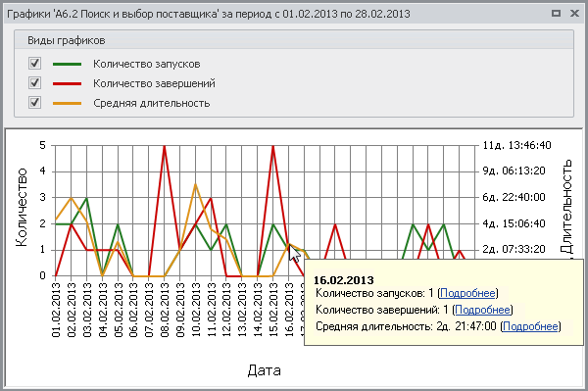Click the 16.02.2013 tooltip date heading
Image resolution: width=588 pixels, height=391 pixels.
[344, 280]
